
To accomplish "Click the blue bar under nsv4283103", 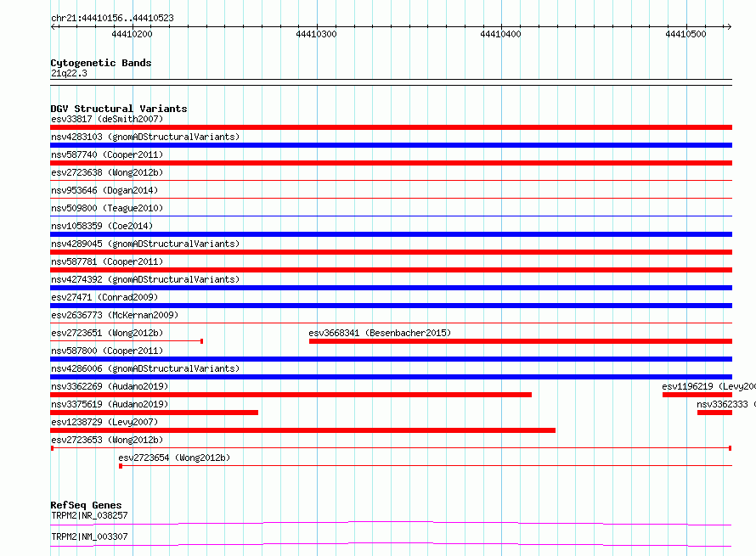I will coord(391,145).
